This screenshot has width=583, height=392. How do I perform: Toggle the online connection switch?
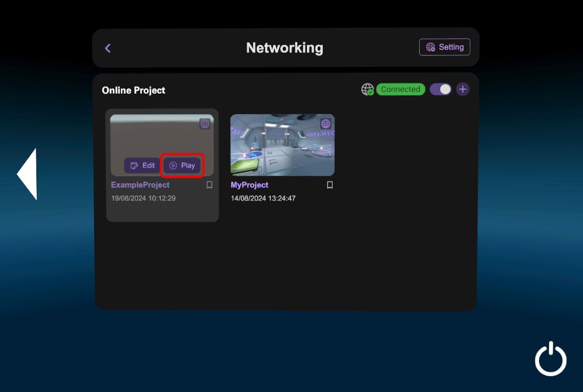[x=440, y=89]
